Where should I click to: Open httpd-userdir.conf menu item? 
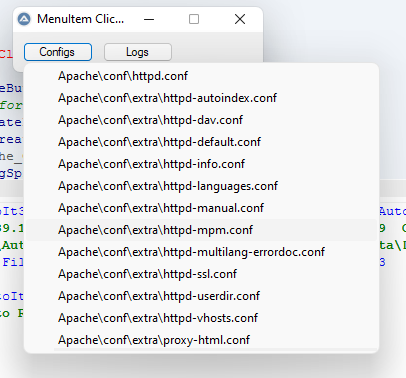(x=201, y=296)
